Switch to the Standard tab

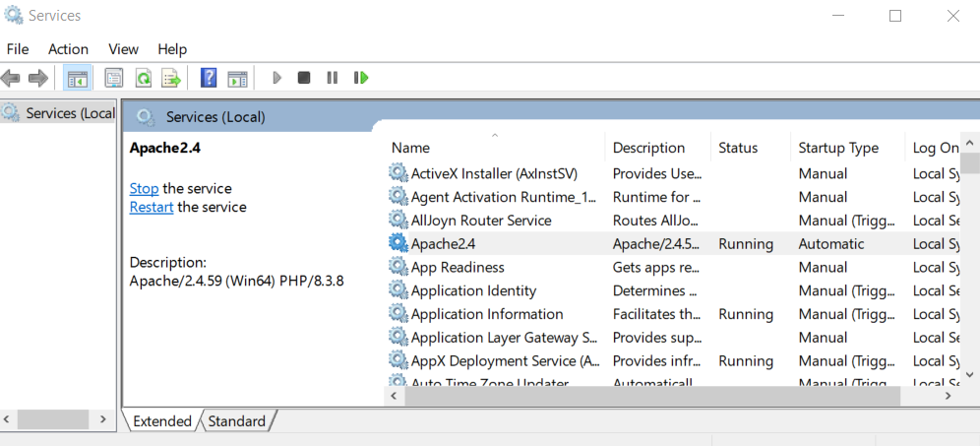click(x=237, y=421)
